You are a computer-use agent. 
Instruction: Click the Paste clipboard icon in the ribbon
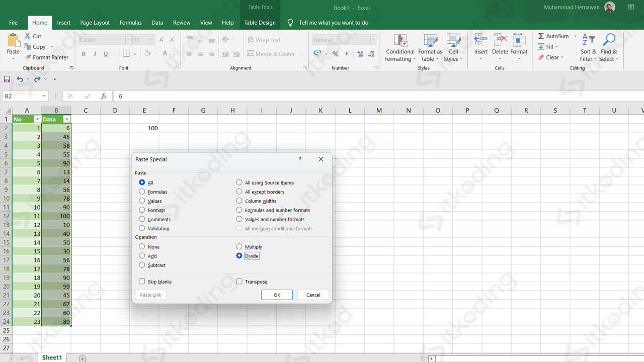(x=13, y=40)
